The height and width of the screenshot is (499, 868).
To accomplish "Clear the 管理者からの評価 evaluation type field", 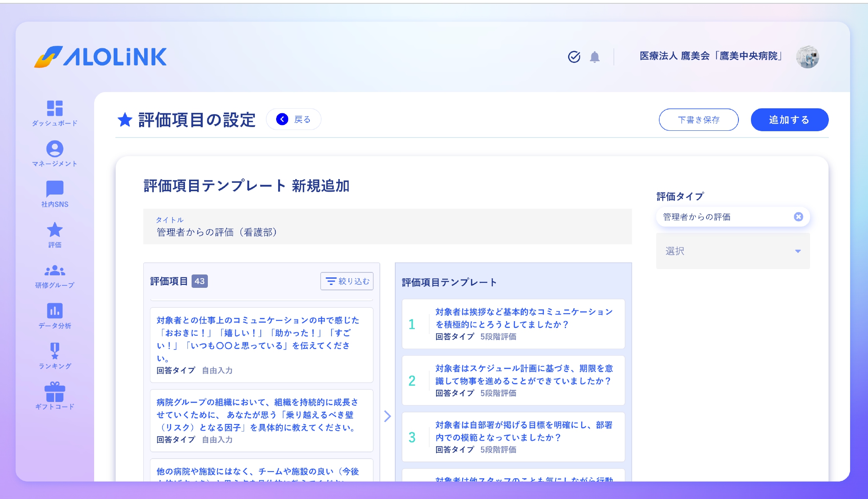I will pos(798,217).
